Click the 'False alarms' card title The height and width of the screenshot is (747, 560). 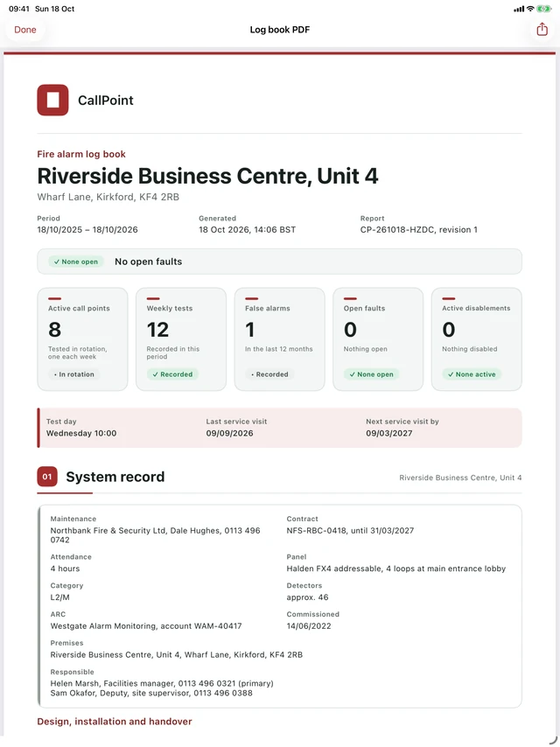click(x=268, y=308)
